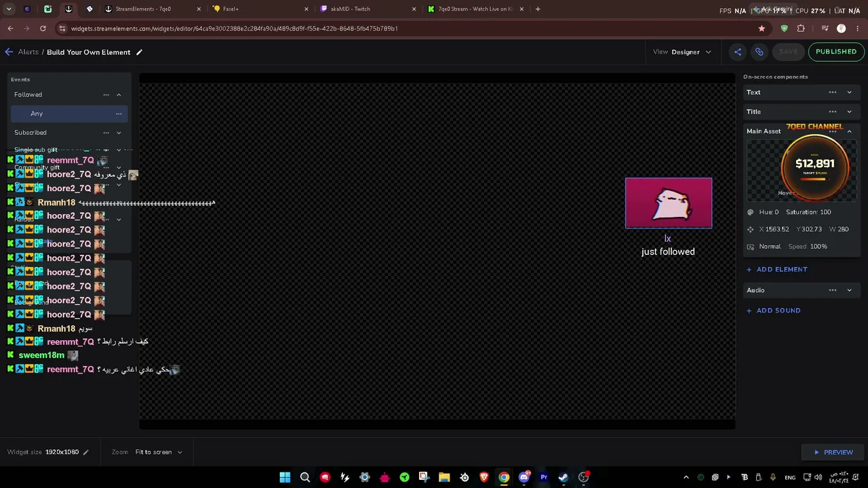The width and height of the screenshot is (868, 488).
Task: Edit the widget name with pencil icon
Action: 139,52
